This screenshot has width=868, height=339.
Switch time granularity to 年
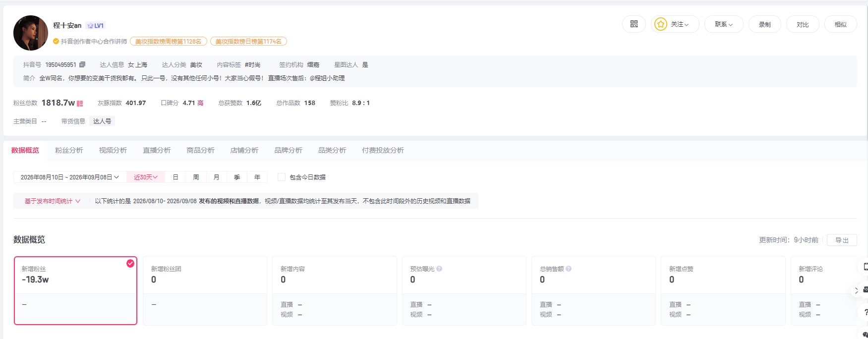(x=257, y=177)
